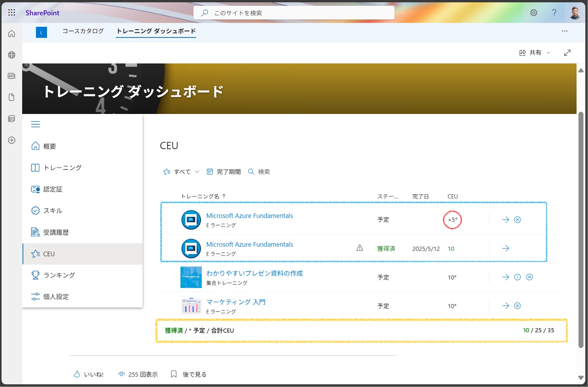
Task: Go to SharePoint home icon in left rail
Action: click(11, 34)
